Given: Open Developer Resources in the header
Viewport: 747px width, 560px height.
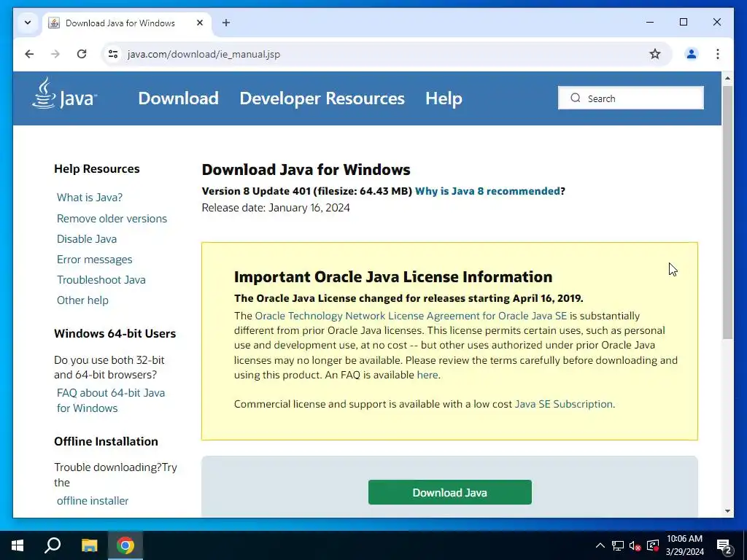Looking at the screenshot, I should (x=322, y=98).
